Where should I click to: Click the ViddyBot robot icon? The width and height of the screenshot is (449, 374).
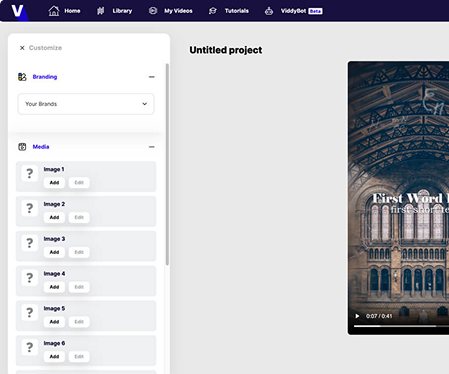269,11
